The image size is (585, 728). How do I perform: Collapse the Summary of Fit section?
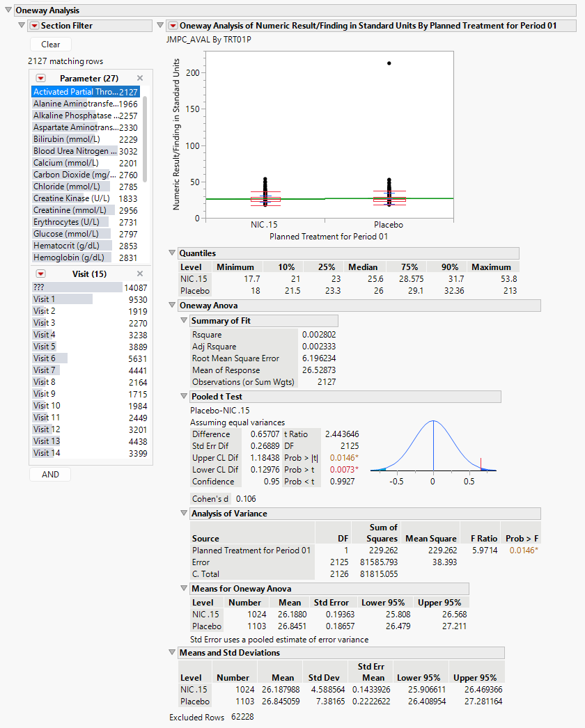[184, 321]
